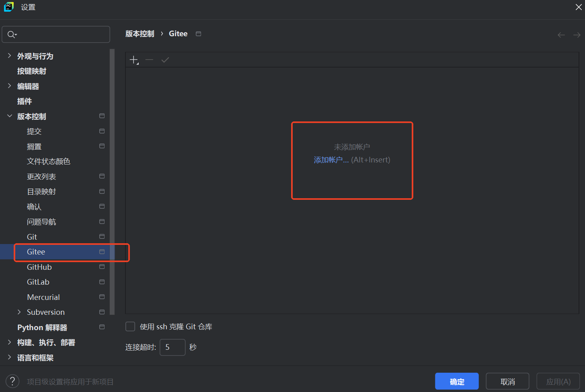Open Python 解释器 settings page
The image size is (585, 392).
tap(42, 327)
